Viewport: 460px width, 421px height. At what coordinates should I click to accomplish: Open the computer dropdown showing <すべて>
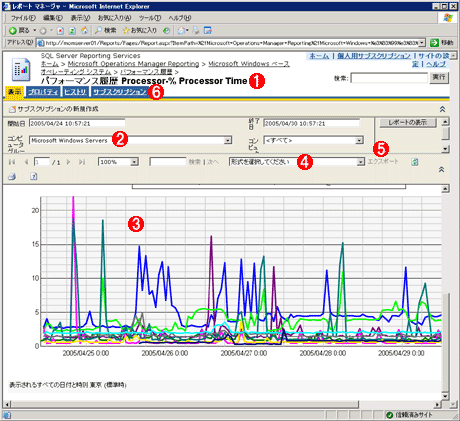(x=313, y=141)
